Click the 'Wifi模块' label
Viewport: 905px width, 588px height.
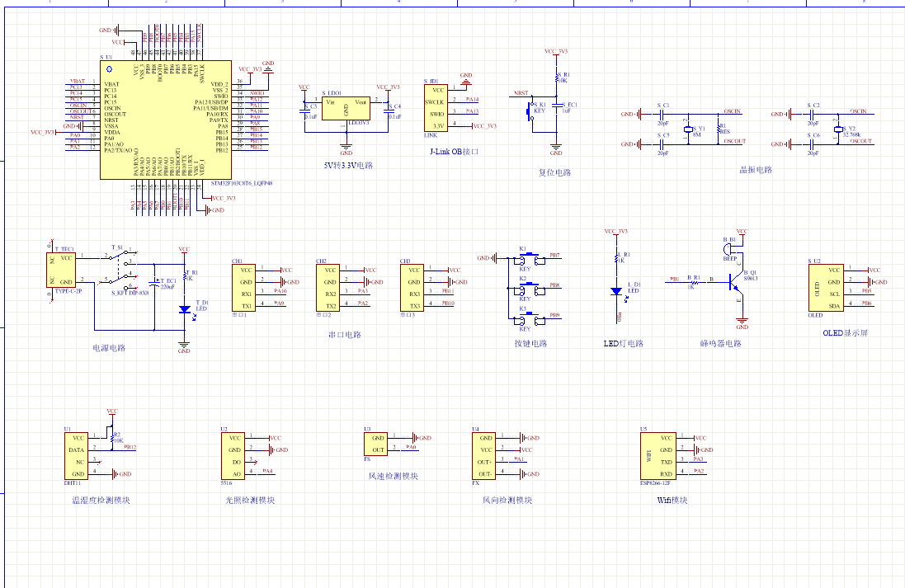672,501
